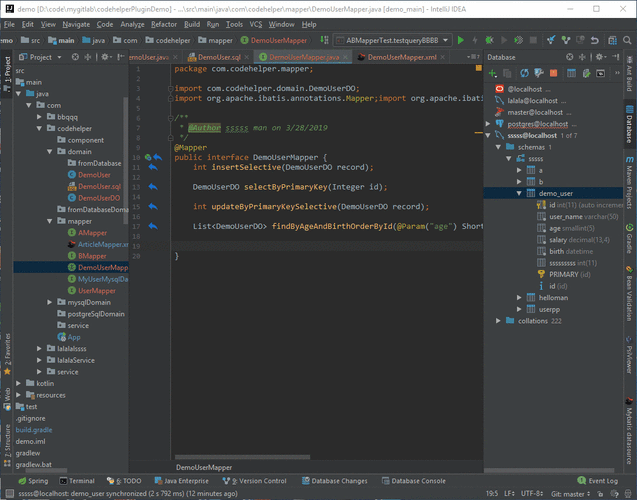Open the Refactor menu
Viewport: 637px width, 500px height.
pos(164,24)
